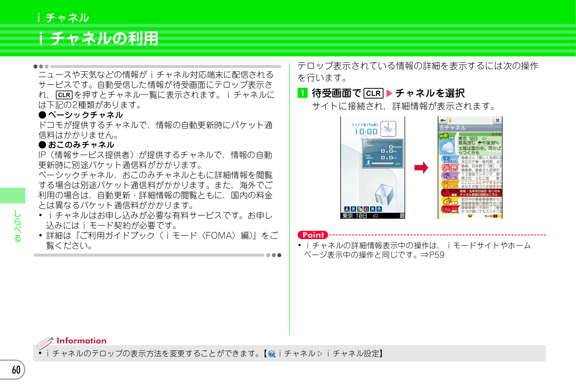Click the blue help icon before iチャネル in Information
Viewport: 576px width, 392px height.
point(272,354)
